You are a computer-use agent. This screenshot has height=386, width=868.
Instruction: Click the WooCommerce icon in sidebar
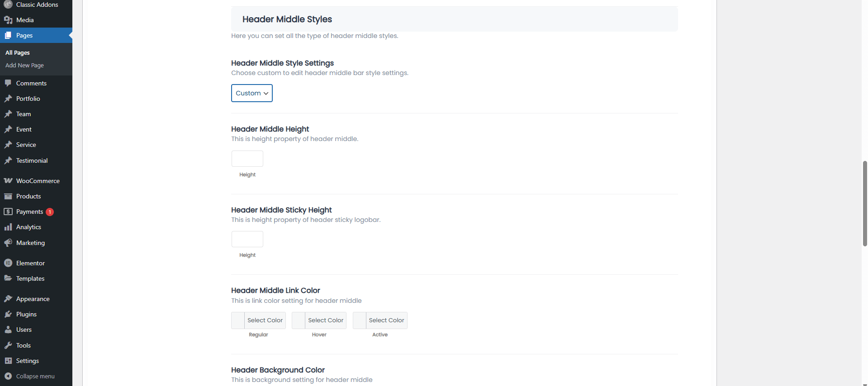pyautogui.click(x=8, y=181)
